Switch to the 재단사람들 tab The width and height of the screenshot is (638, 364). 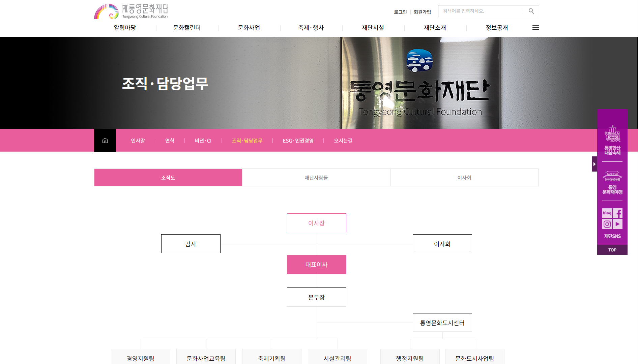pyautogui.click(x=316, y=178)
